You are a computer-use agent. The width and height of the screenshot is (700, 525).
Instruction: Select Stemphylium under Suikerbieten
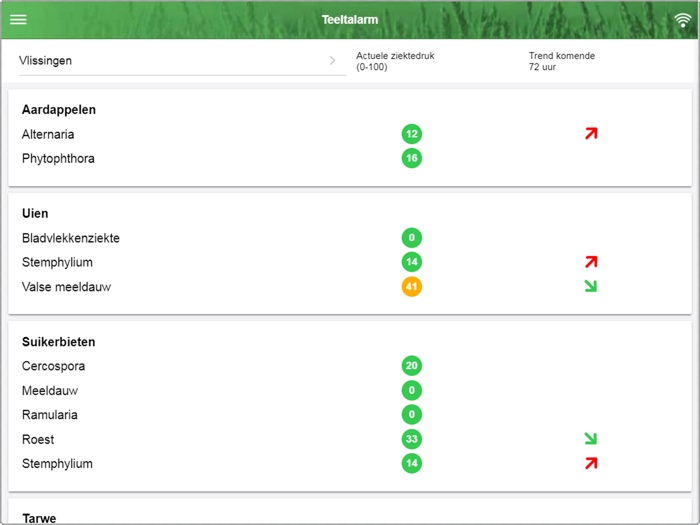[57, 464]
